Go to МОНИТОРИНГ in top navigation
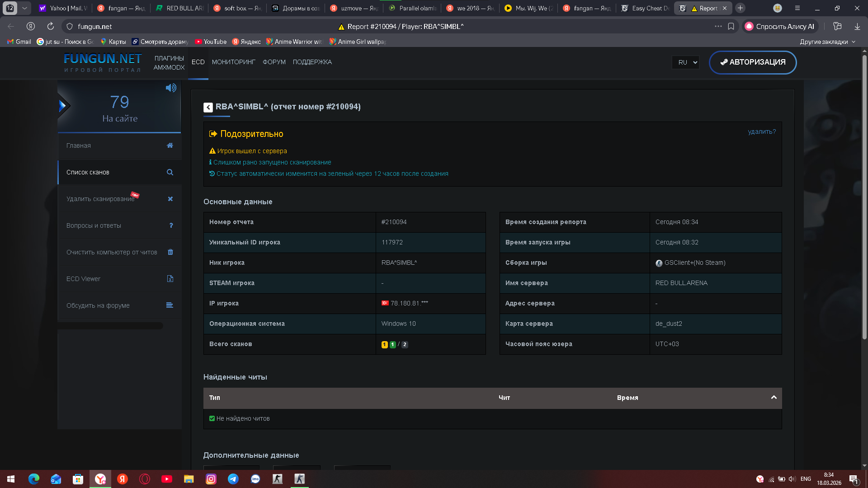Viewport: 868px width, 488px height. pyautogui.click(x=233, y=62)
